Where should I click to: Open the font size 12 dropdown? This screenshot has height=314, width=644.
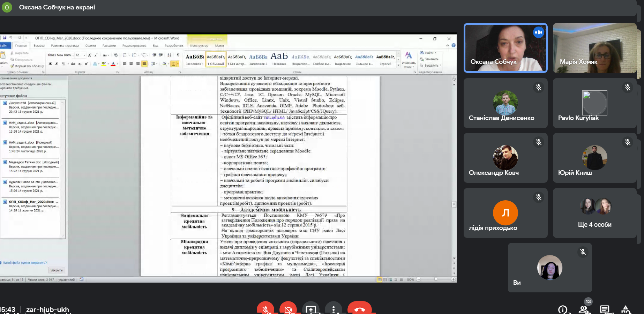(84, 55)
